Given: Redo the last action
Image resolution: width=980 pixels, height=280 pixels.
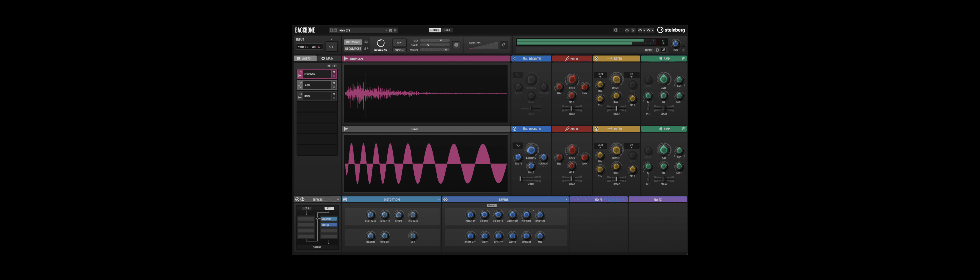Looking at the screenshot, I should (649, 30).
